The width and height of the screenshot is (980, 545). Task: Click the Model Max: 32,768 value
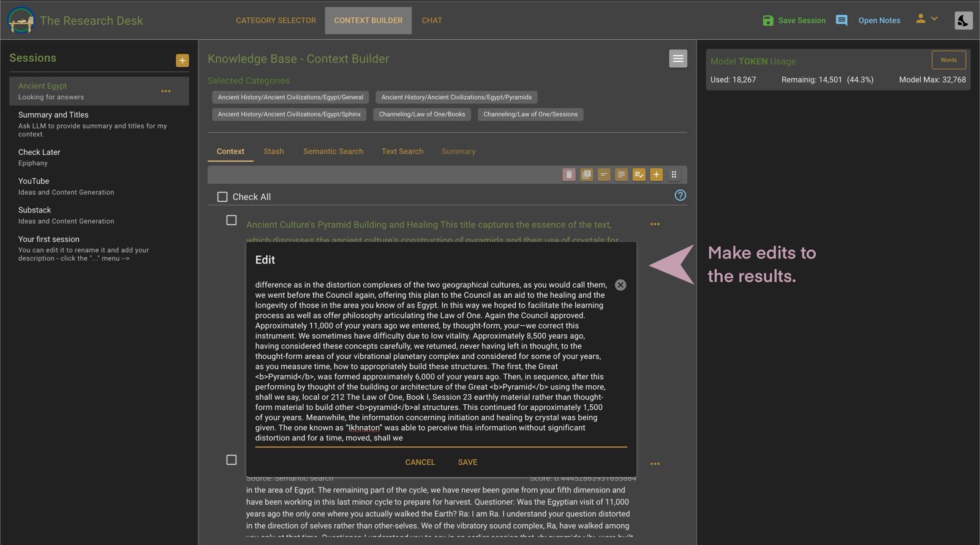(932, 80)
